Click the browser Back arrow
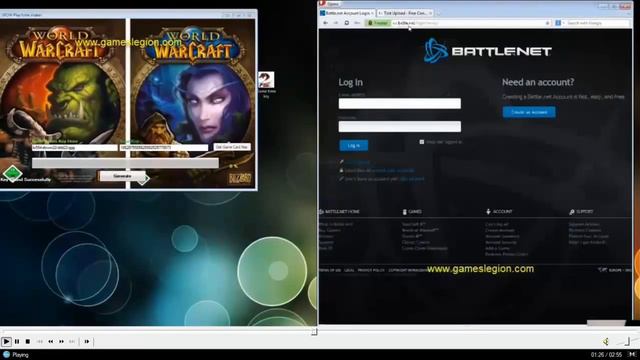Viewport: 640px width, 360px height. click(325, 23)
